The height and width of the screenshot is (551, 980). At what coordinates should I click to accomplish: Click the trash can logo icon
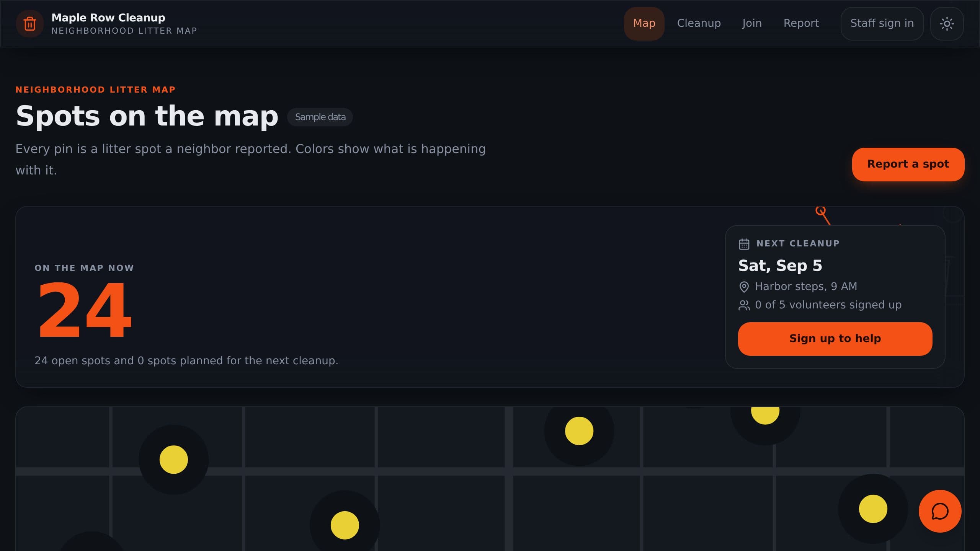30,24
